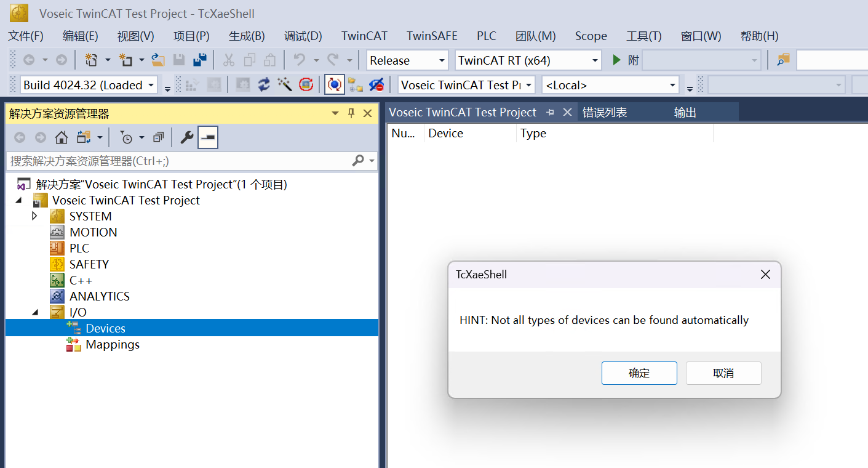This screenshot has height=468, width=868.
Task: Close the Voseic TwinCAT Test Project tab
Action: click(567, 112)
